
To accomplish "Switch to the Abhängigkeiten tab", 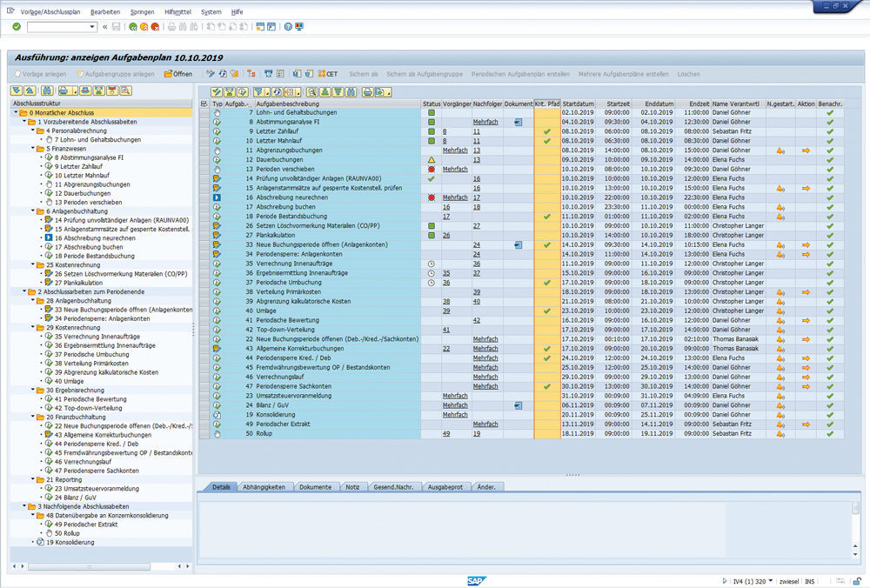I will [265, 487].
